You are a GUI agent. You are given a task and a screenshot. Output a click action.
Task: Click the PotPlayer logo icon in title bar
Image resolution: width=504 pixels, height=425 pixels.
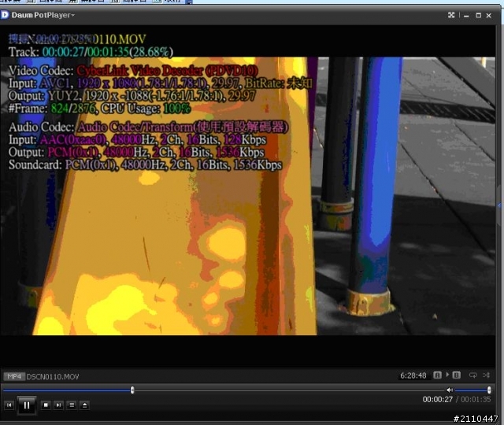(x=5, y=15)
